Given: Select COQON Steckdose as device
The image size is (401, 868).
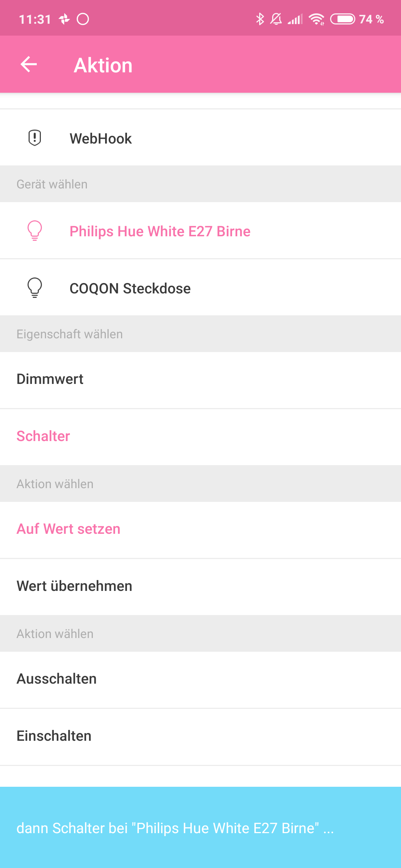Looking at the screenshot, I should point(130,289).
